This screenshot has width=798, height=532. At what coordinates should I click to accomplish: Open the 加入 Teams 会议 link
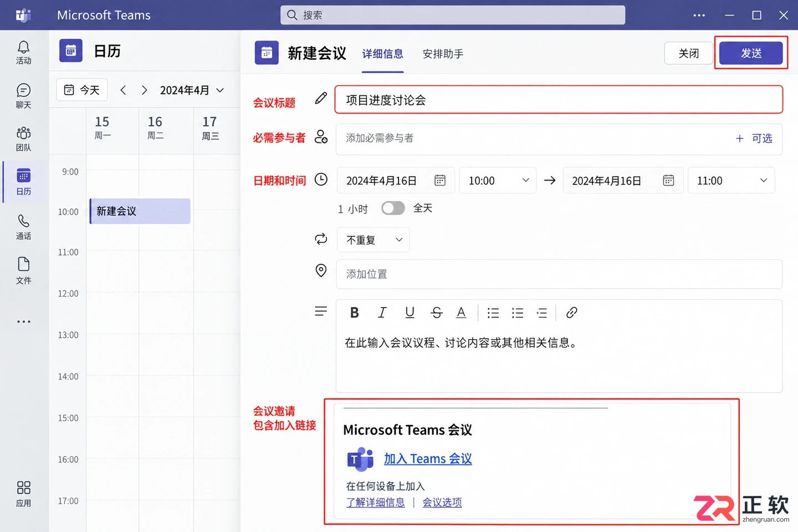coord(428,459)
